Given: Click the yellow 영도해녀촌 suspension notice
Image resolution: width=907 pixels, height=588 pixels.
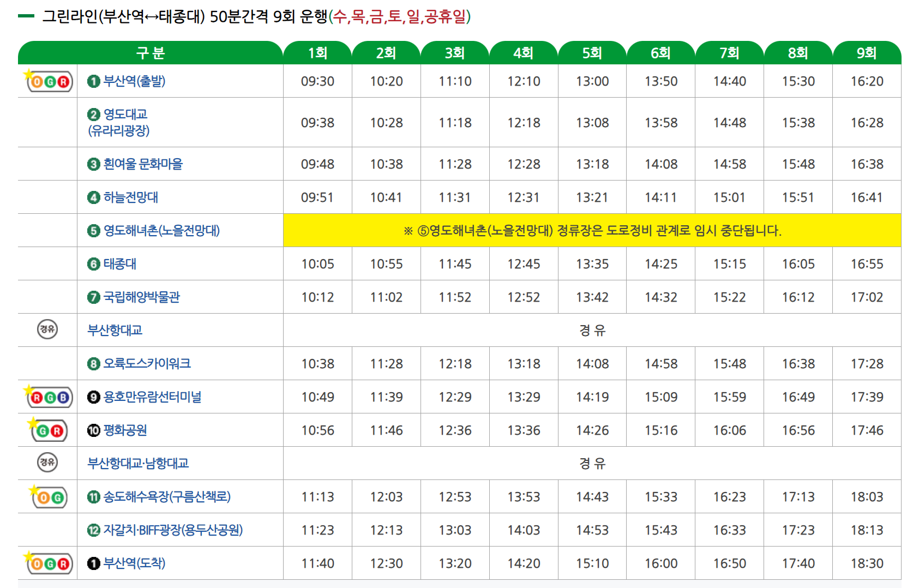Looking at the screenshot, I should click(x=592, y=230).
